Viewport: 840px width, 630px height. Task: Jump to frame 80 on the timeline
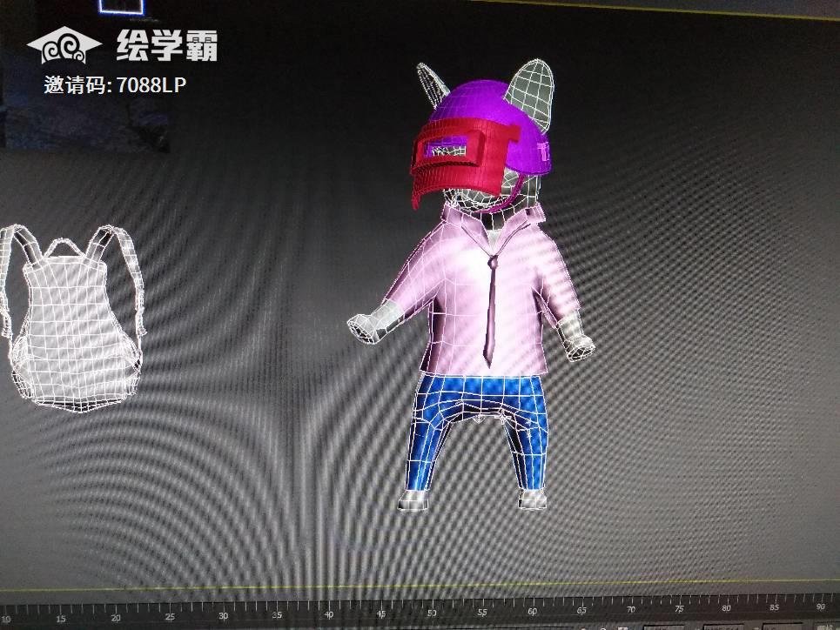[727, 608]
